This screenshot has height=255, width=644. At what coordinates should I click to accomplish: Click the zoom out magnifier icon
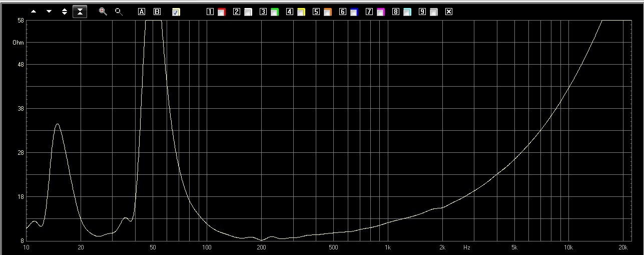(119, 11)
